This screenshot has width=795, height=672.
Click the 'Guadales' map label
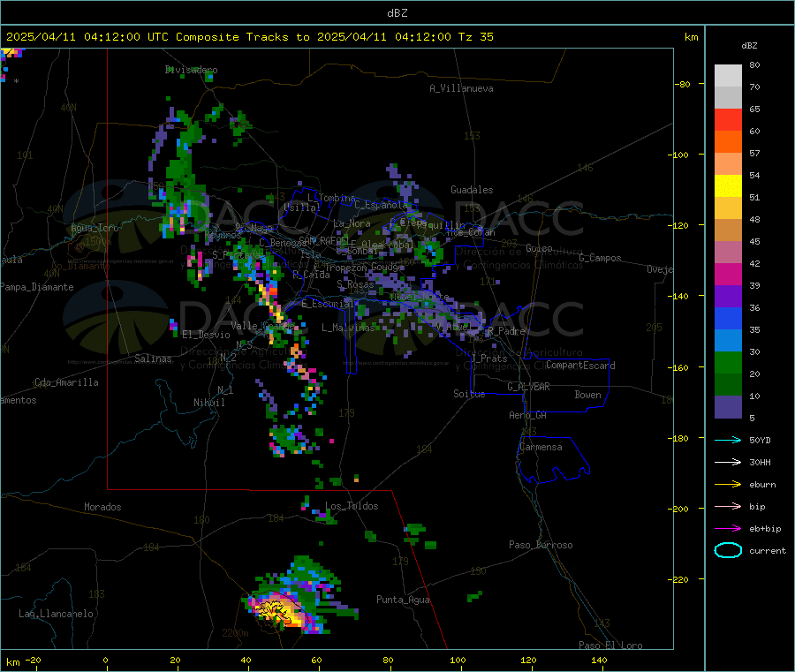pos(472,190)
